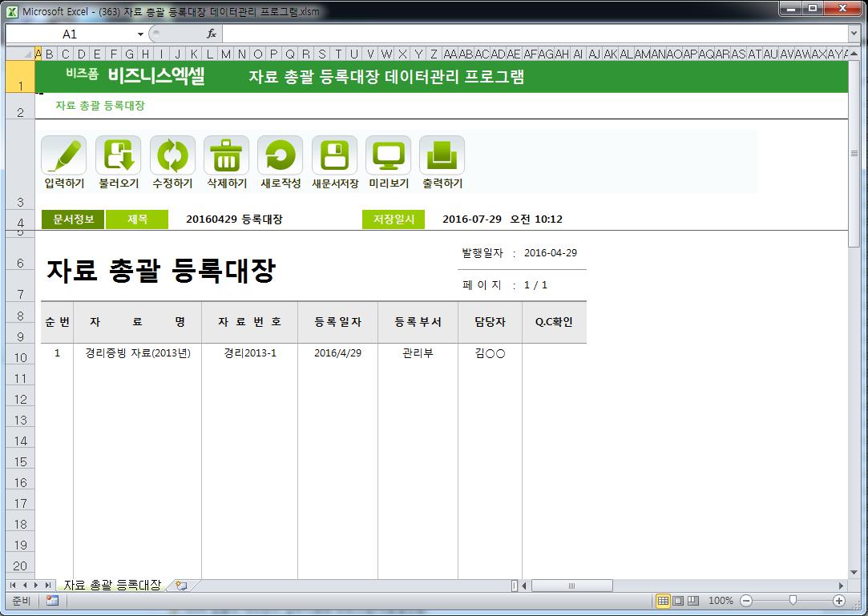Viewport: 868px width, 616px height.
Task: Click the 출력하기 printer icon
Action: pyautogui.click(x=442, y=155)
